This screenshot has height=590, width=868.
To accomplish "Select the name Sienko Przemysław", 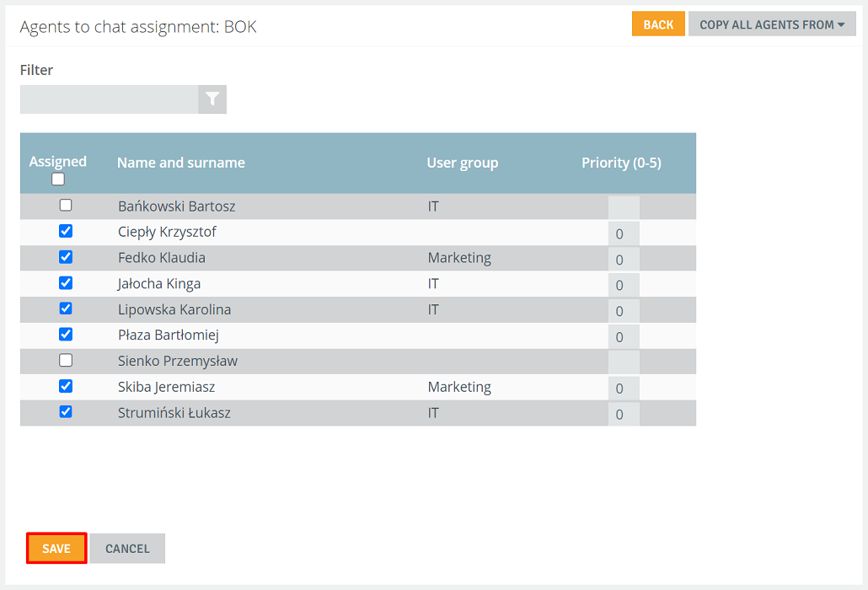I will point(178,362).
